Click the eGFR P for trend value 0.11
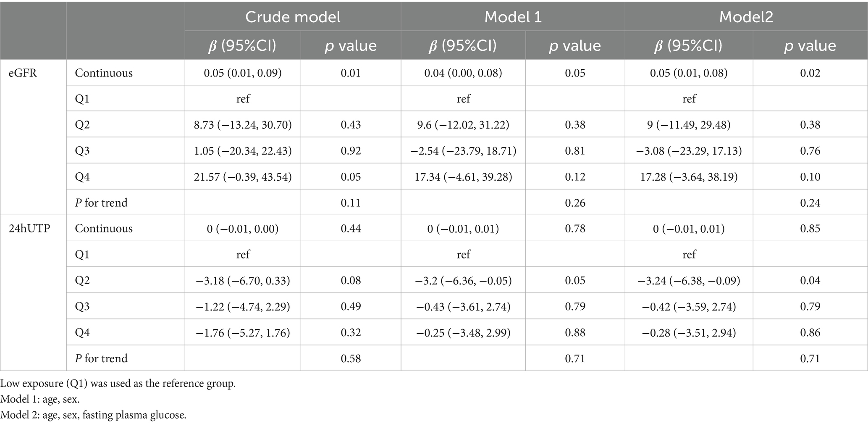 click(351, 203)
